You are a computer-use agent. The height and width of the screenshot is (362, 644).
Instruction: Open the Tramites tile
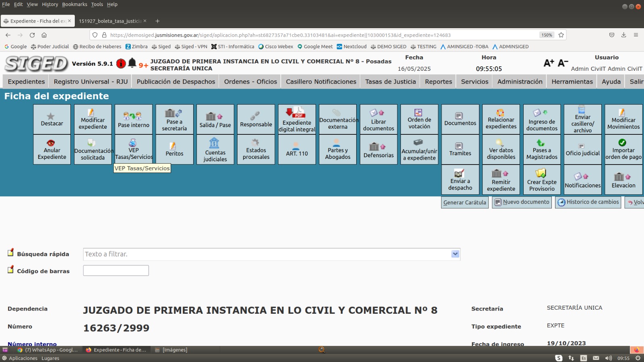[460, 150]
